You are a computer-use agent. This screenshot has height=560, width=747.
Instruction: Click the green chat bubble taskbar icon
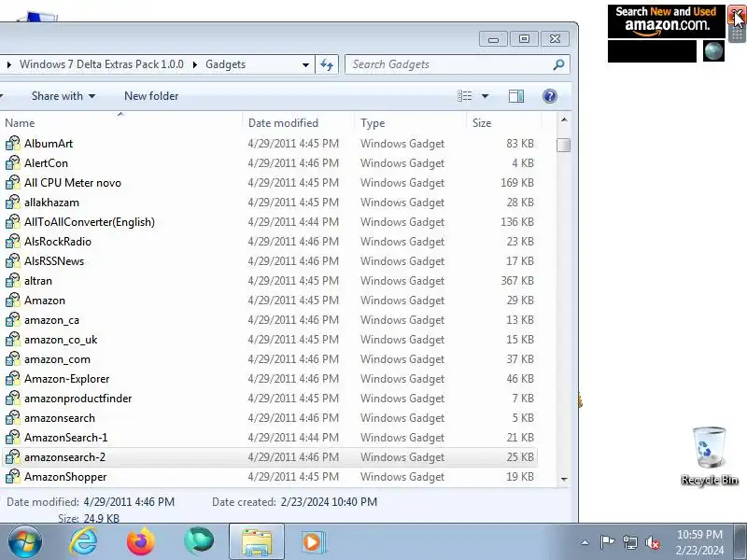click(x=199, y=542)
